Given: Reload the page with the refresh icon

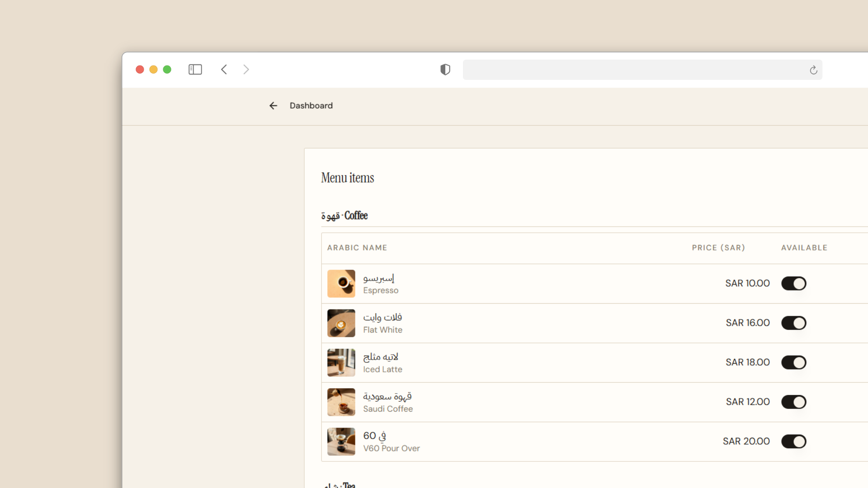Looking at the screenshot, I should click(813, 70).
